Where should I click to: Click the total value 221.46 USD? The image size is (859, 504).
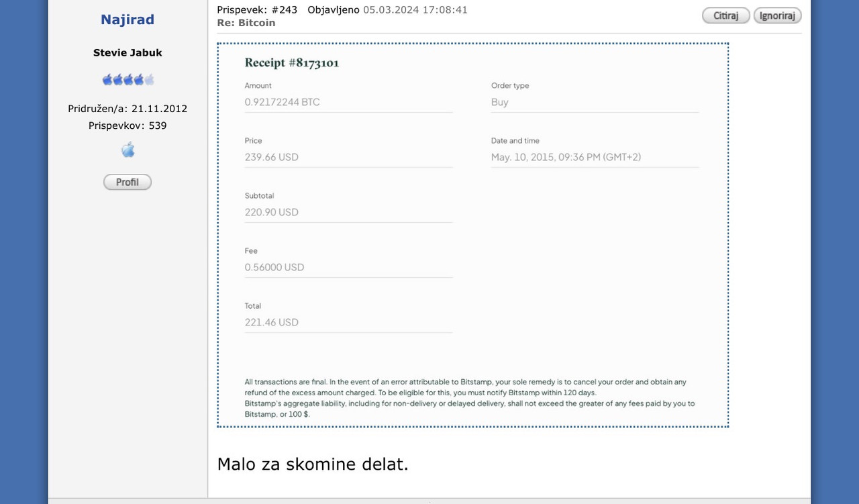point(272,322)
